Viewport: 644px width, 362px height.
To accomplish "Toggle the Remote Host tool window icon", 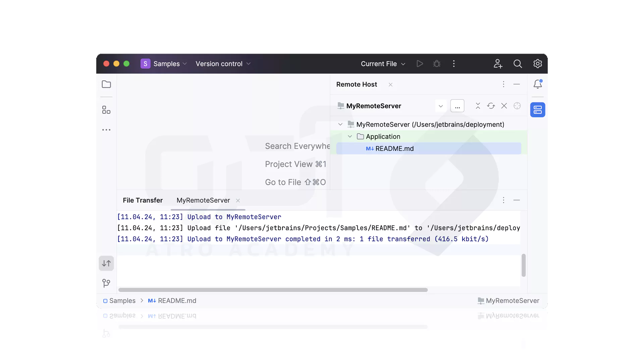I will point(538,110).
